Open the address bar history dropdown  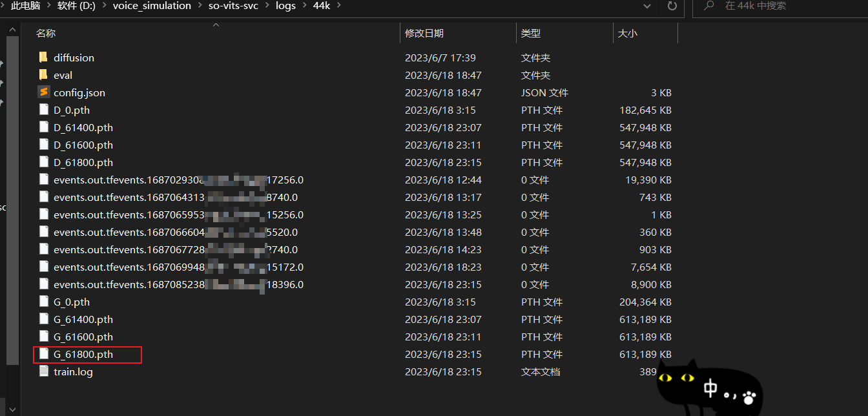tap(648, 6)
